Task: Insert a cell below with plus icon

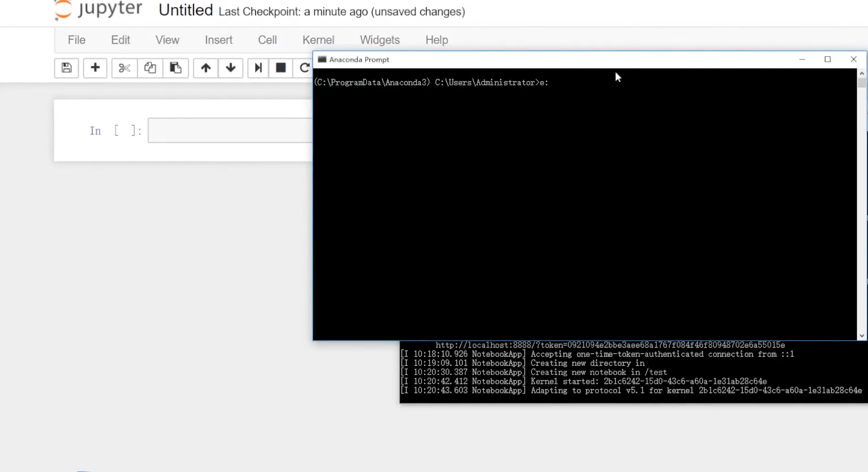Action: tap(95, 68)
